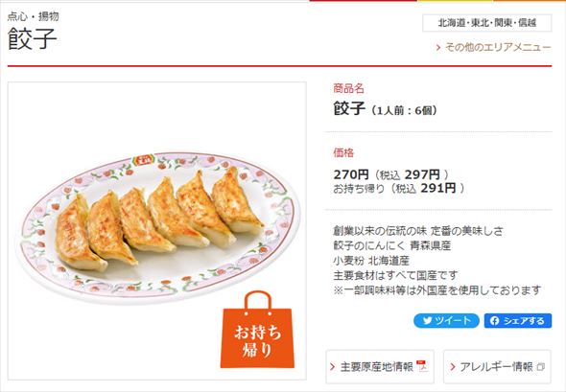Click the orange お持ち帰り bag icon
The width and height of the screenshot is (566, 392).
coord(257,330)
